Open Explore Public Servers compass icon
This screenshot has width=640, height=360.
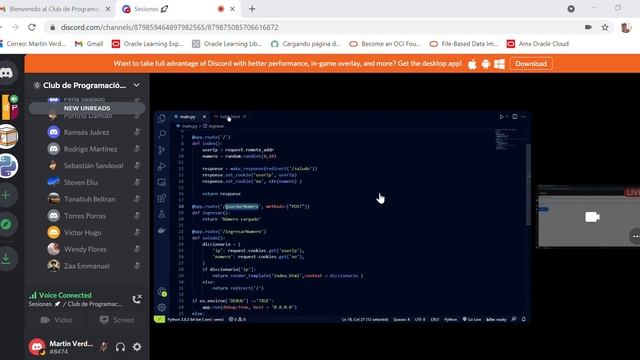[6, 224]
